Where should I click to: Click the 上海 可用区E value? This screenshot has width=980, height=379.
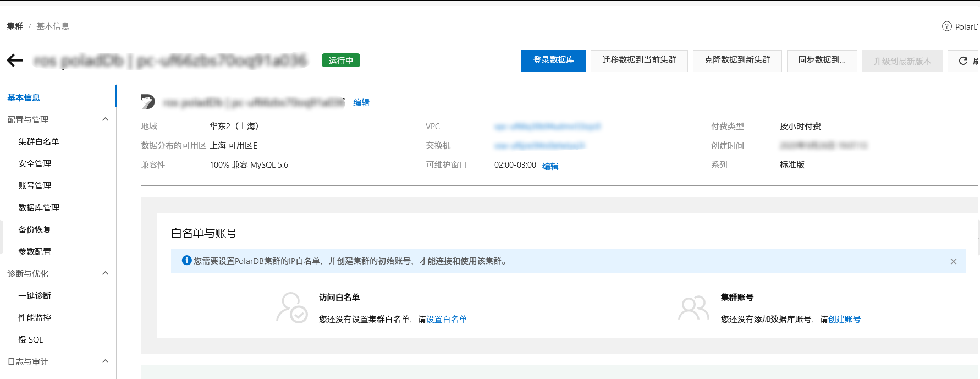[x=234, y=145]
